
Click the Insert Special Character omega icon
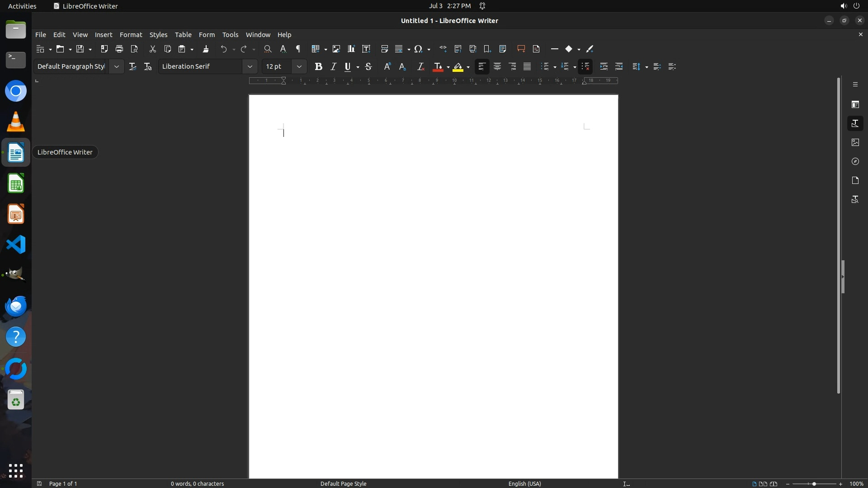418,49
